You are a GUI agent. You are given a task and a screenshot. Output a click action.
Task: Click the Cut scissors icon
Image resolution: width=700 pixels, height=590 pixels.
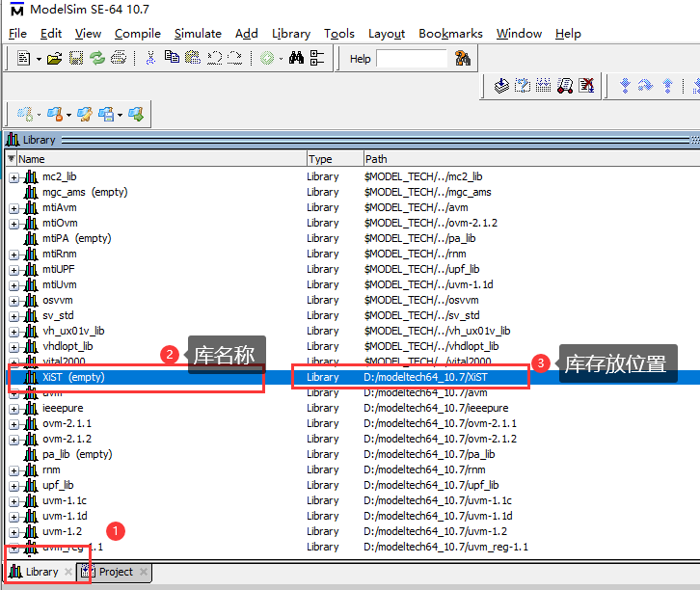tap(150, 58)
